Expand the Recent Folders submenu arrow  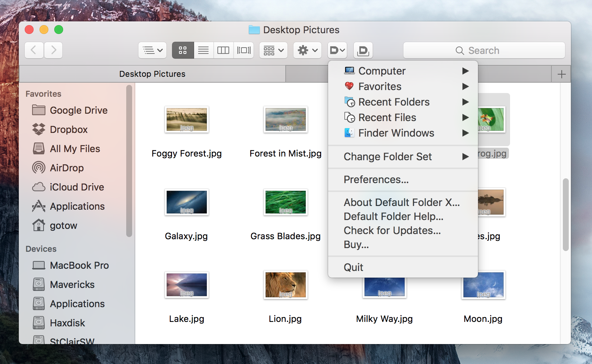(x=465, y=102)
